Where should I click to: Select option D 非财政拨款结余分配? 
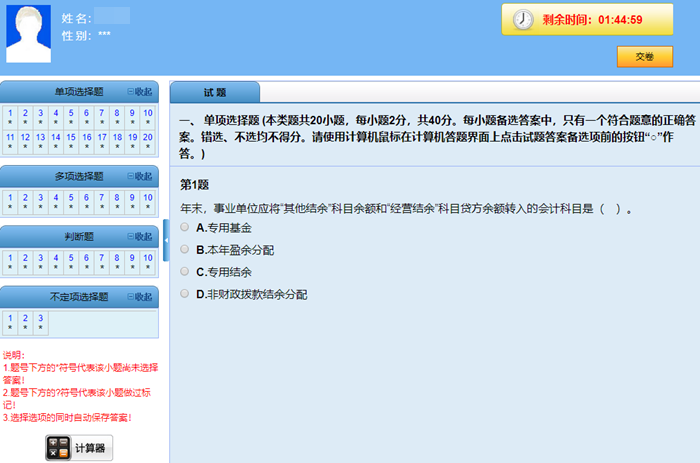184,293
